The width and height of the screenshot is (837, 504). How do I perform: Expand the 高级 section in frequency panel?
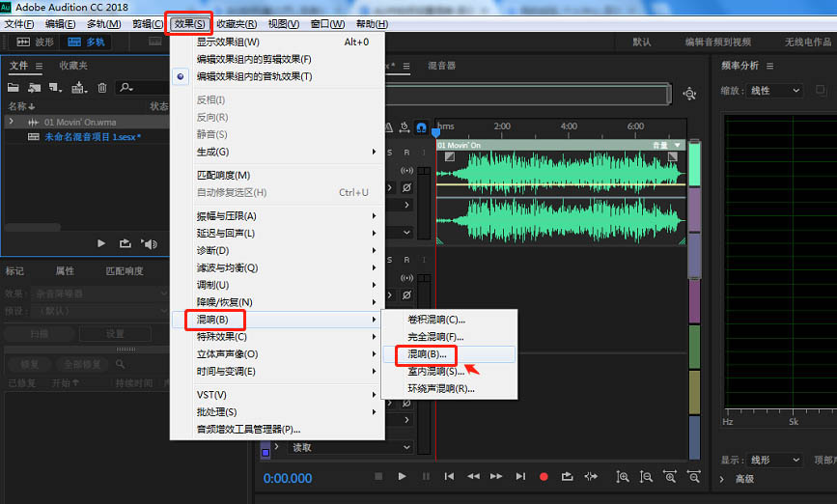(723, 479)
